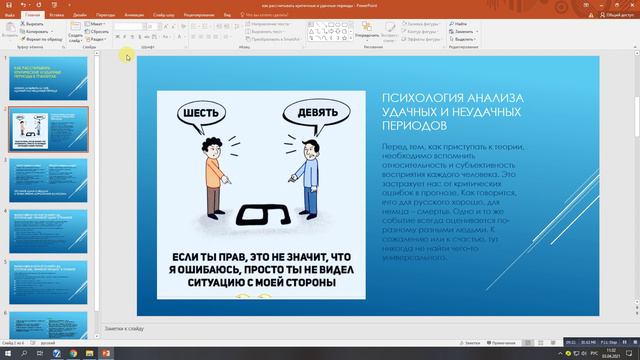Switch to the Дизайн ribbon tab
The height and width of the screenshot is (360, 640).
point(80,15)
